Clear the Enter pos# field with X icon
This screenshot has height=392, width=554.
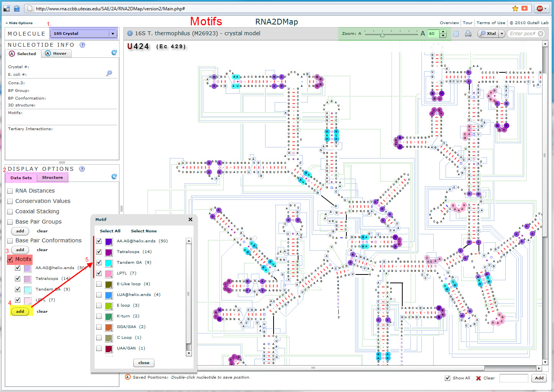541,34
